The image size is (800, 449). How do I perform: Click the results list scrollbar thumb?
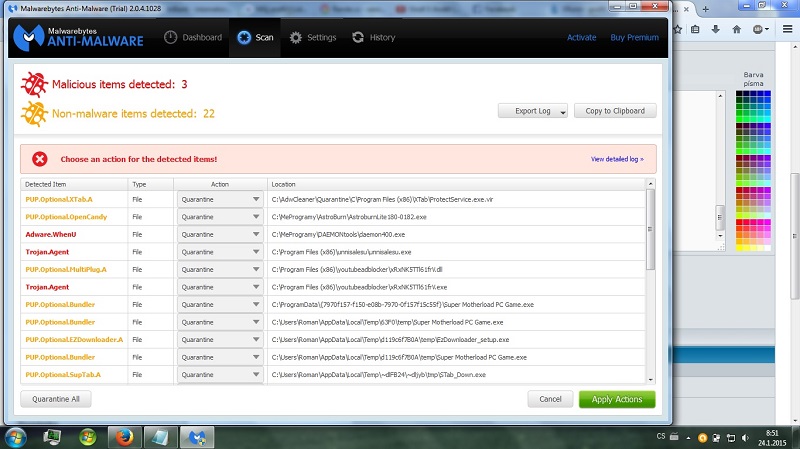[x=651, y=230]
